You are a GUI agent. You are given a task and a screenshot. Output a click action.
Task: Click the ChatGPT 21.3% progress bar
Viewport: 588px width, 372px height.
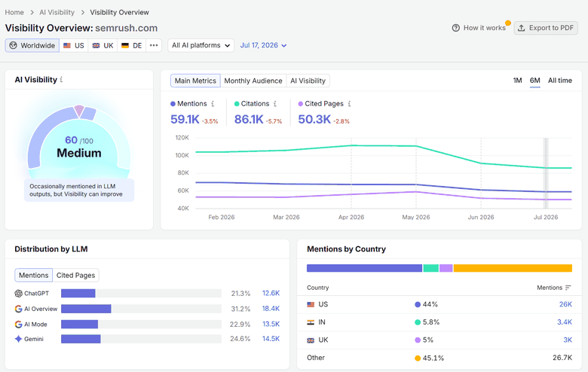pyautogui.click(x=141, y=294)
